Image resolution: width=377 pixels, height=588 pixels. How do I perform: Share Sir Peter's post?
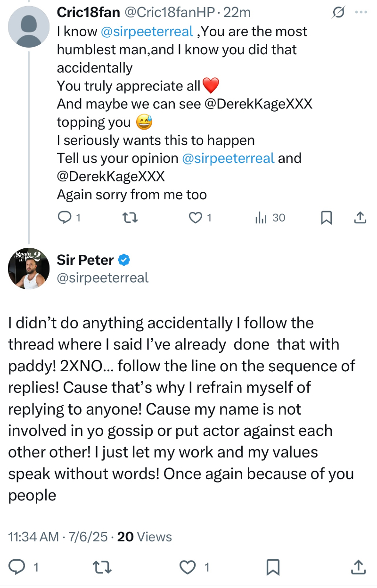click(x=358, y=567)
